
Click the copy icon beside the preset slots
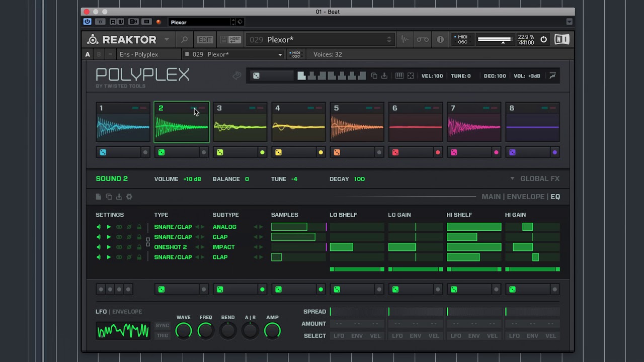click(x=374, y=76)
